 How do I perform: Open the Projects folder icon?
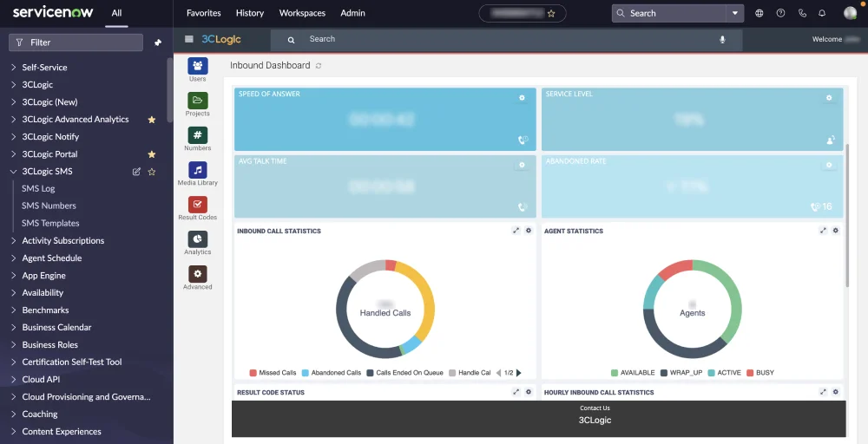pyautogui.click(x=198, y=101)
